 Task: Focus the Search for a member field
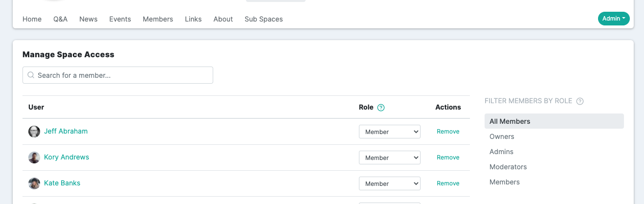[118, 75]
